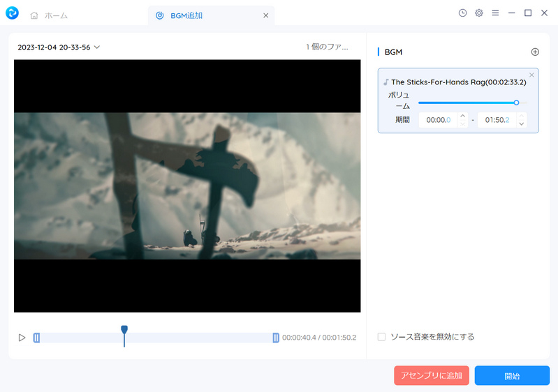
Task: Increase the end time with up arrow
Action: pos(522,116)
